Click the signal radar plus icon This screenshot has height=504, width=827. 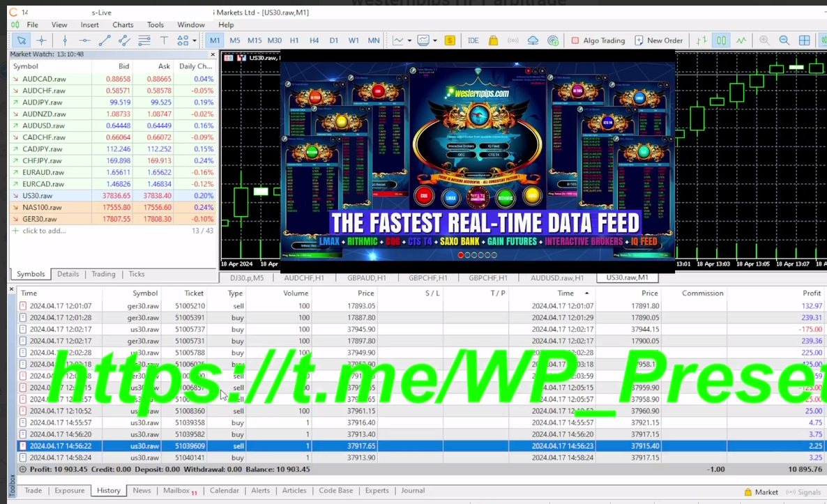553,40
